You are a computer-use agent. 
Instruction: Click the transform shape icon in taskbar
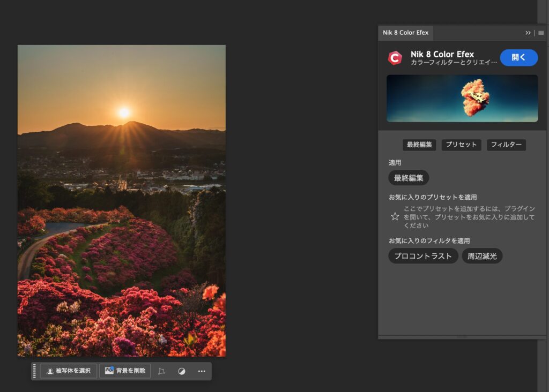coord(161,371)
